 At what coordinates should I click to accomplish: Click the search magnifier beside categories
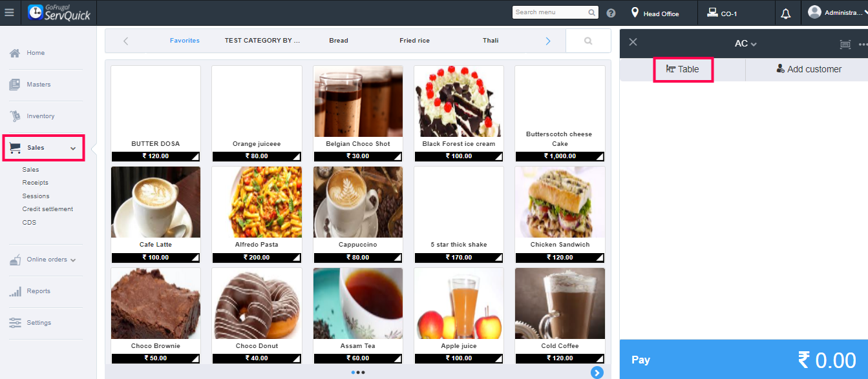pos(588,41)
